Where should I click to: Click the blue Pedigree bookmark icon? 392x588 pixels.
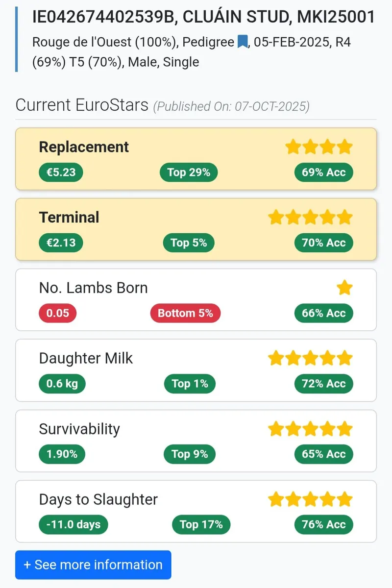click(243, 43)
